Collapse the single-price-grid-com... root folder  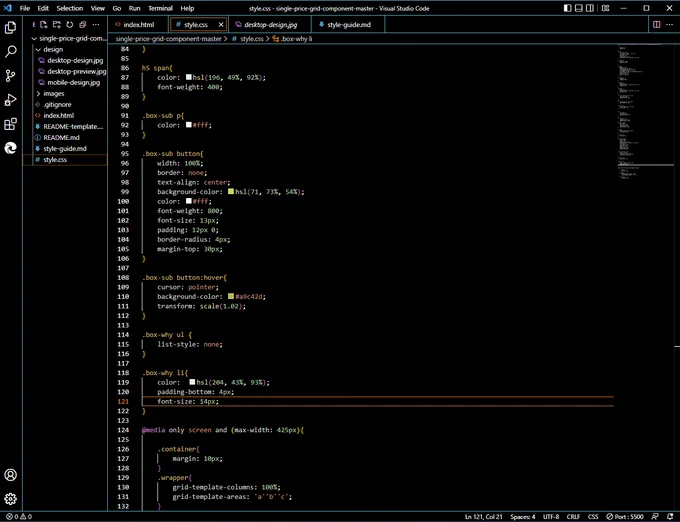69,38
